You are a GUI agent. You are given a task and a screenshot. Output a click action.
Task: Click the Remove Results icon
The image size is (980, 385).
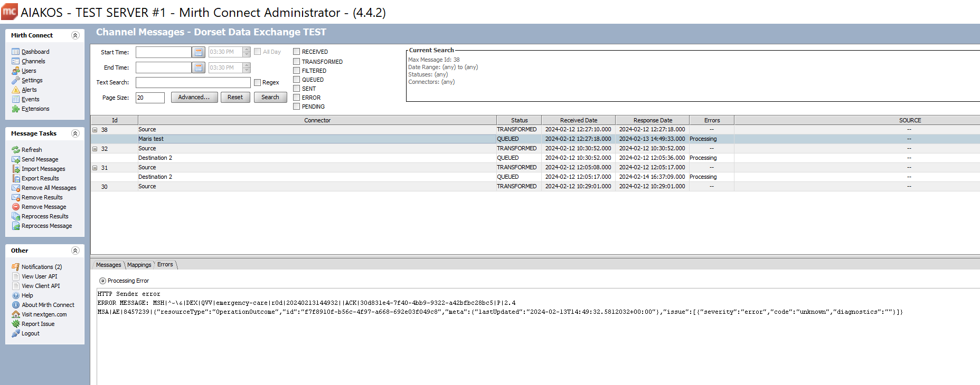click(x=16, y=197)
